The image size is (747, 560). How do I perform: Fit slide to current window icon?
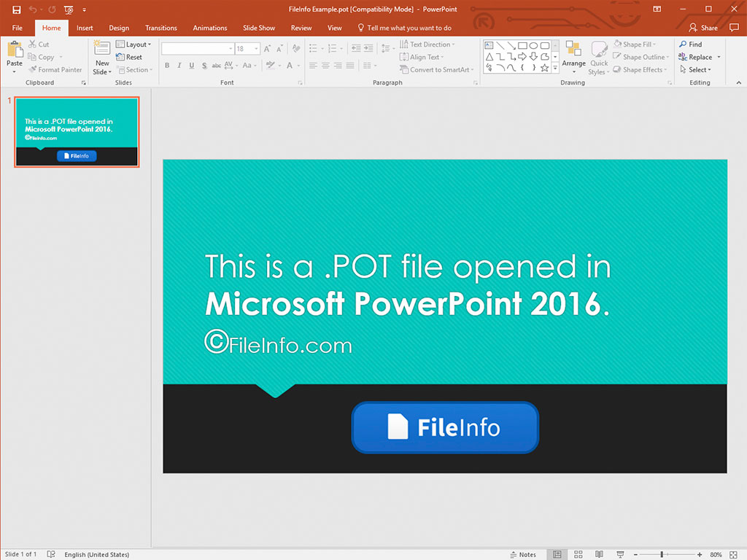[733, 554]
